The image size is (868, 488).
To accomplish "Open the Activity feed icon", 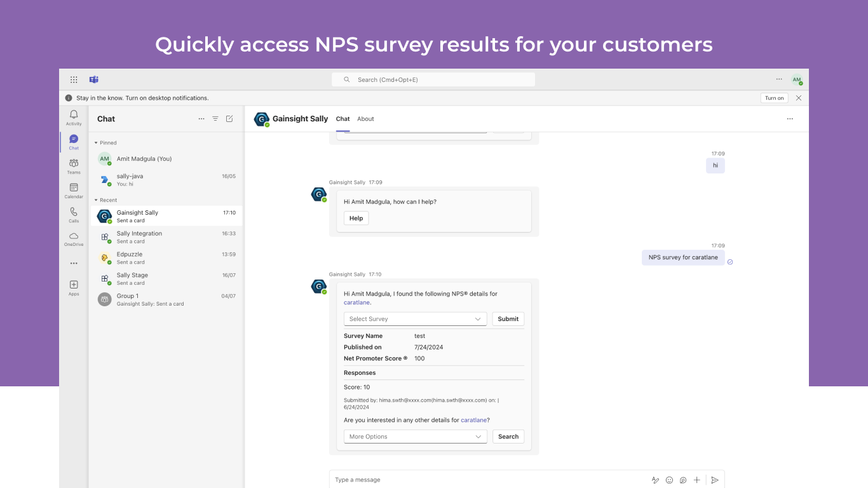I will click(74, 117).
